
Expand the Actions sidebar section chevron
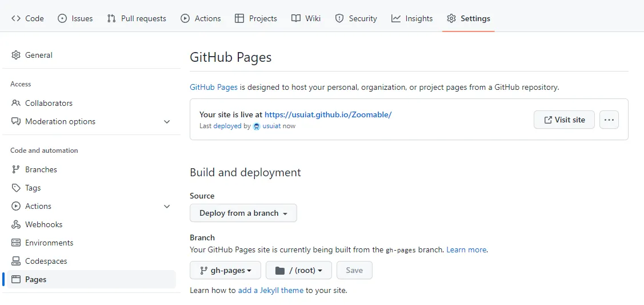pos(167,206)
